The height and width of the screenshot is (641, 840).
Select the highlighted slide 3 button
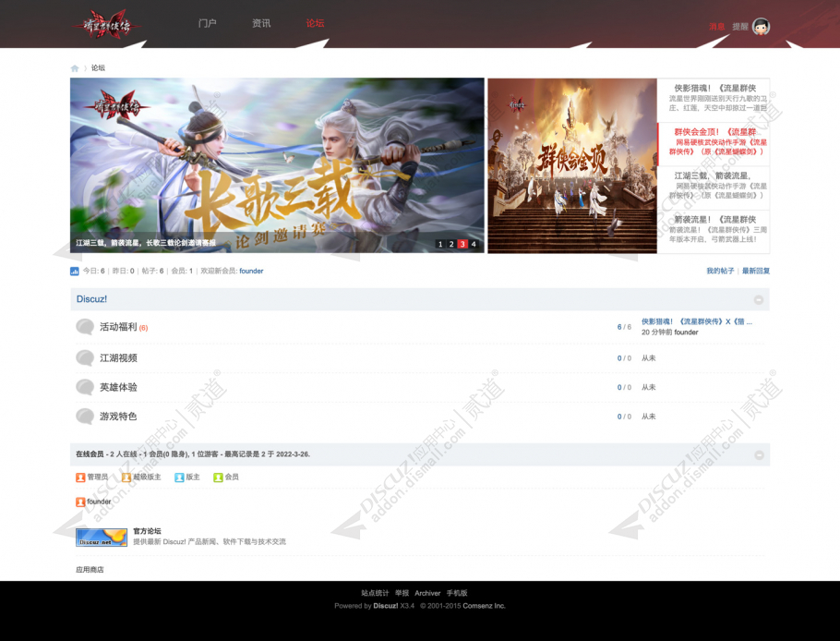coord(462,245)
